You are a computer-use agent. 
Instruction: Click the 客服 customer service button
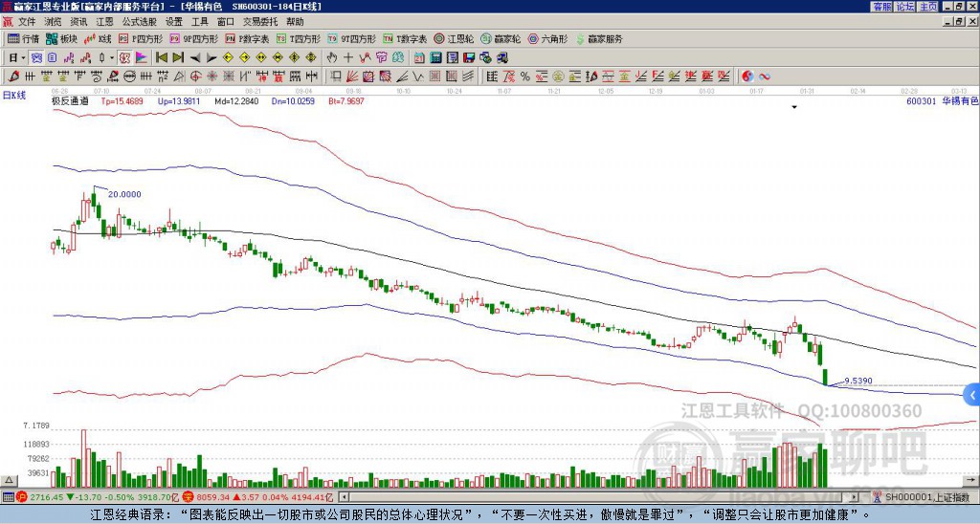[882, 7]
